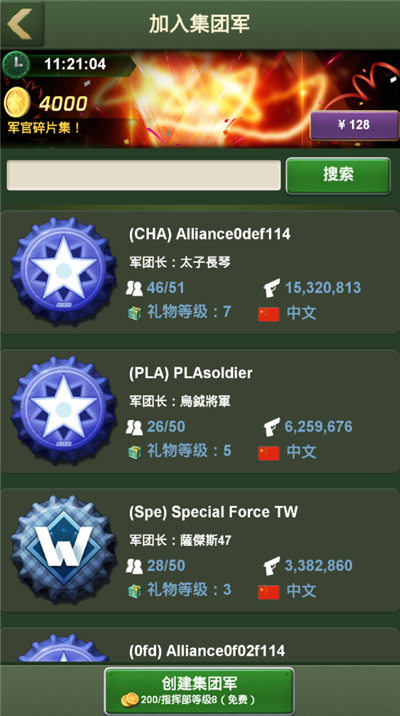Open the (CHA) Alliance0def114 entry

[200, 272]
